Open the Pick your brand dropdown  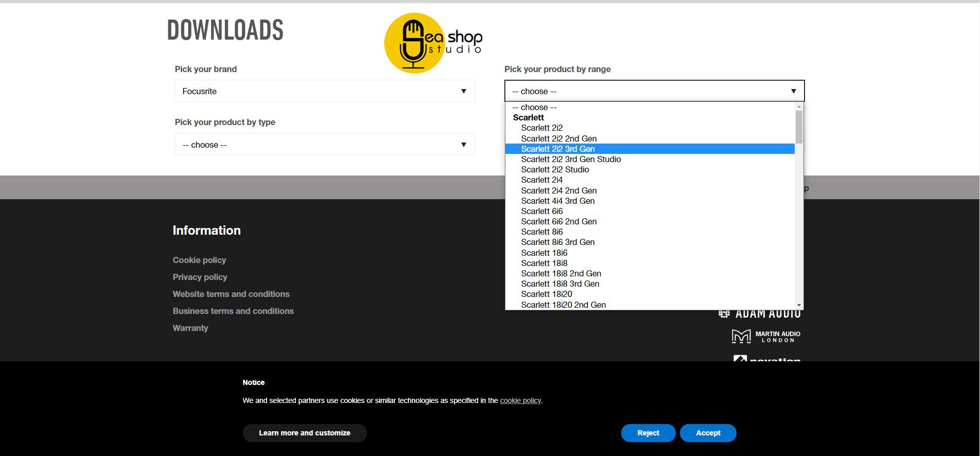tap(325, 91)
